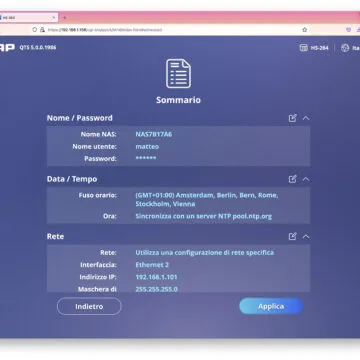Edit the Rete section

coord(293,236)
